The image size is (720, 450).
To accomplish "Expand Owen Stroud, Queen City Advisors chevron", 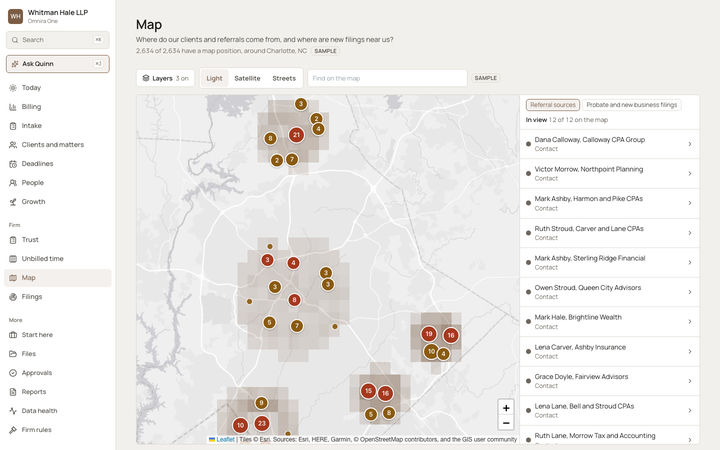I will click(690, 292).
